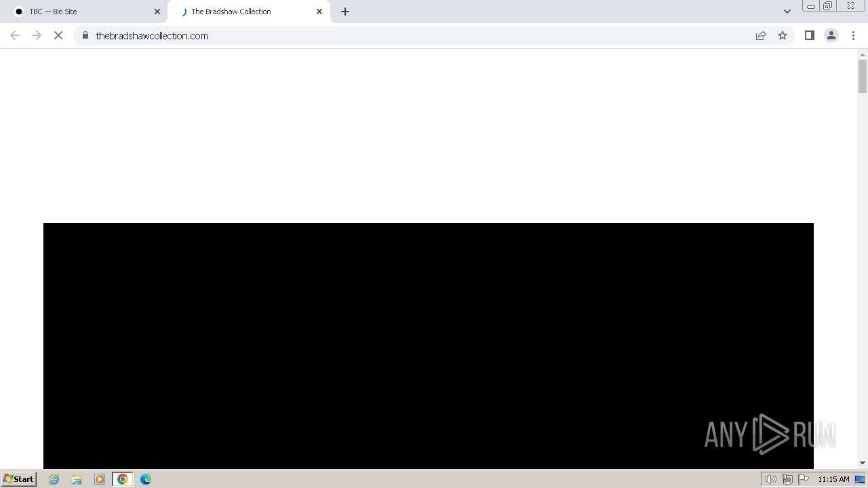Screen dimensions: 868x488
Task: Select The Bradshaw Collection tab
Action: (249, 12)
